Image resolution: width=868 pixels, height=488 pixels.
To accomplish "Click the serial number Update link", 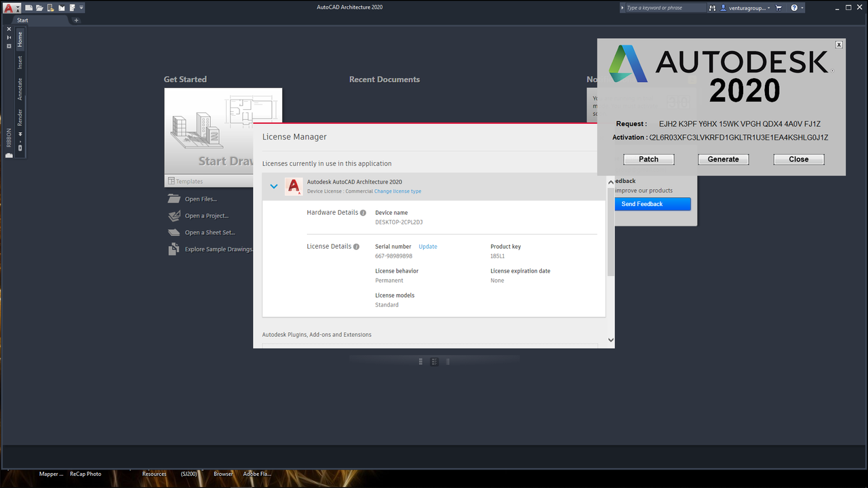I will (x=428, y=247).
